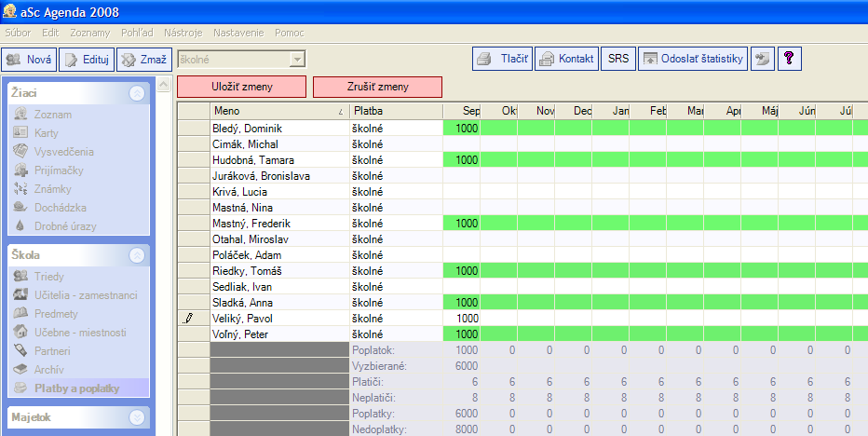Open the Edit menu
This screenshot has width=868, height=436.
50,34
